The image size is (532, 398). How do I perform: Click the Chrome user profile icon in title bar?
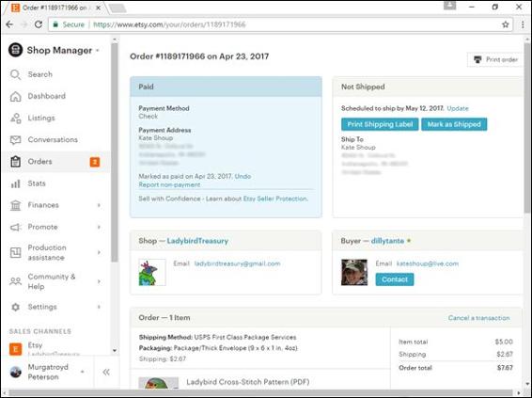pyautogui.click(x=449, y=6)
